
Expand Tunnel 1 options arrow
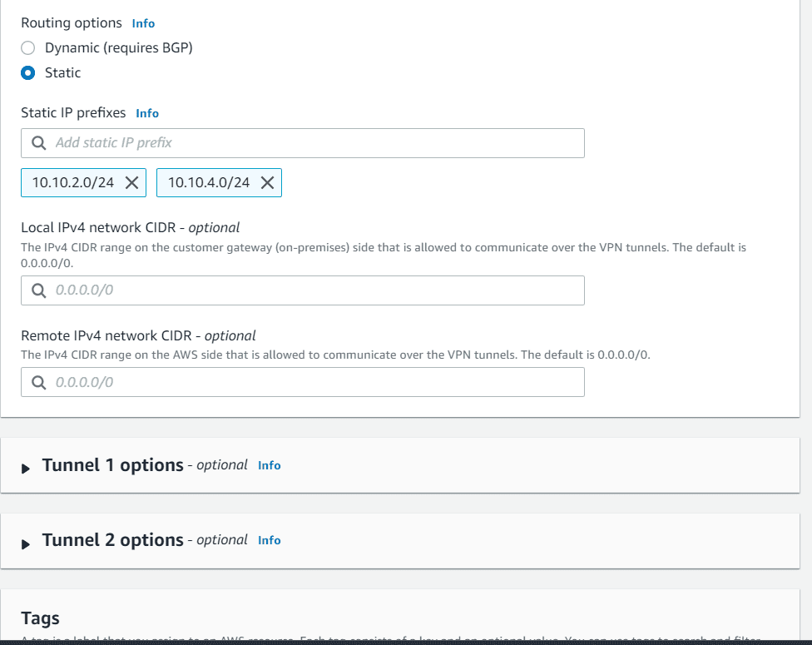coord(25,469)
